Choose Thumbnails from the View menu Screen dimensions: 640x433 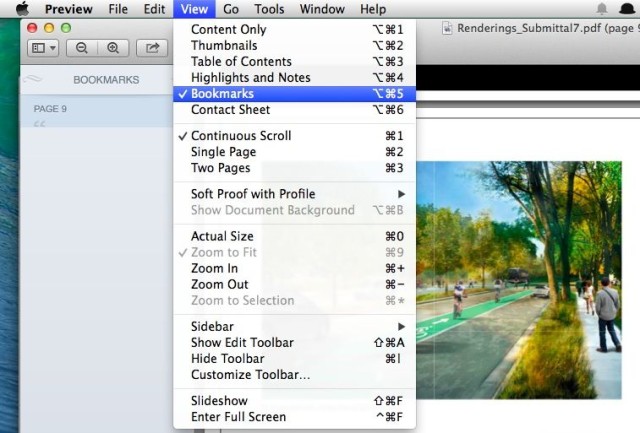pos(224,46)
